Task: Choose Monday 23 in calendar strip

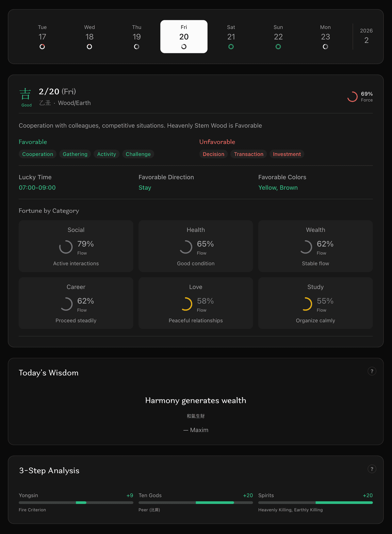Action: click(x=325, y=37)
